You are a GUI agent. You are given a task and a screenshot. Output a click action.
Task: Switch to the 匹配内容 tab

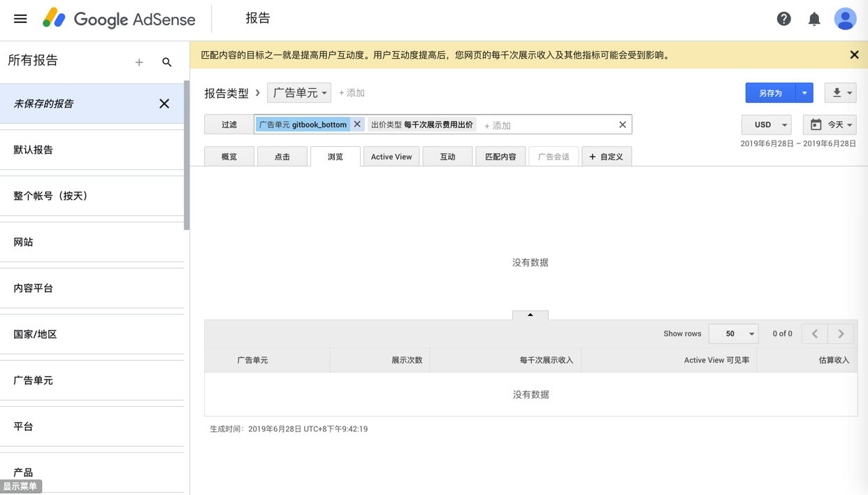[x=501, y=157]
